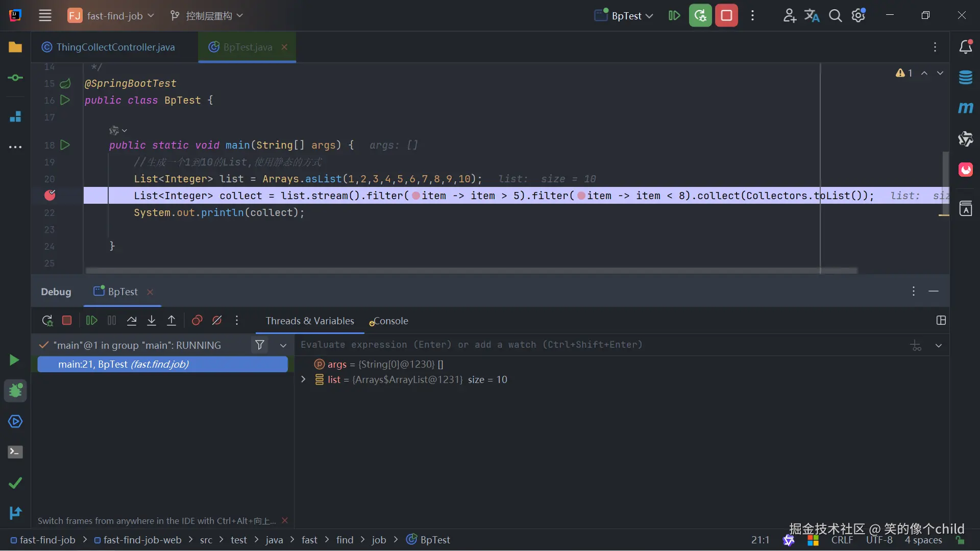Stop BpTest from top toolbar
The image size is (980, 551).
tap(726, 15)
